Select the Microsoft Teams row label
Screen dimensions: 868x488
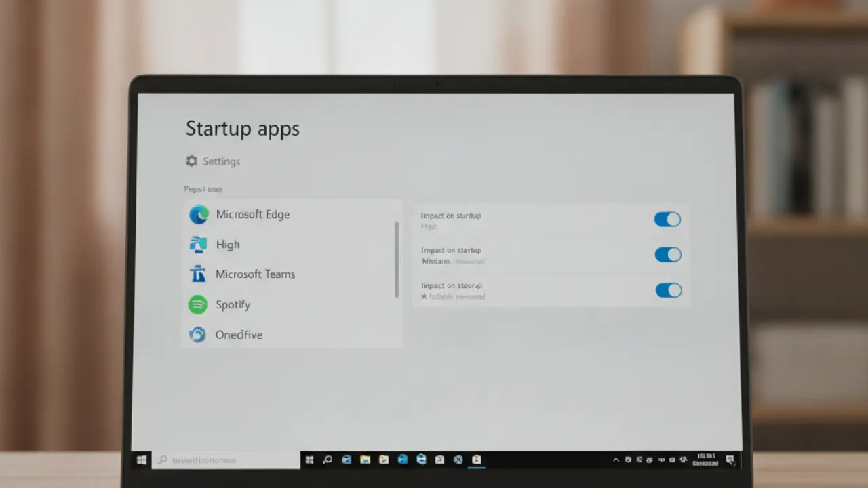[x=255, y=274]
